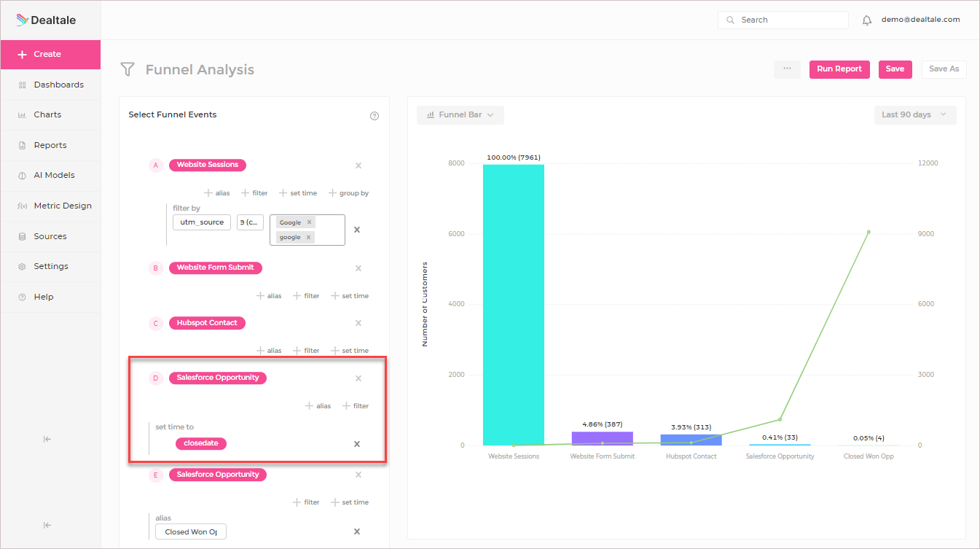Click help question-mark icon in funnel events

375,116
